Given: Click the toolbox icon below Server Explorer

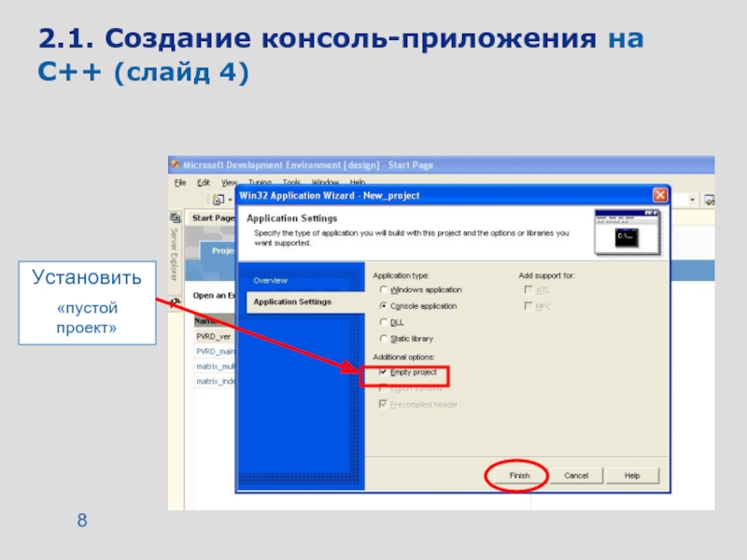Looking at the screenshot, I should (175, 302).
